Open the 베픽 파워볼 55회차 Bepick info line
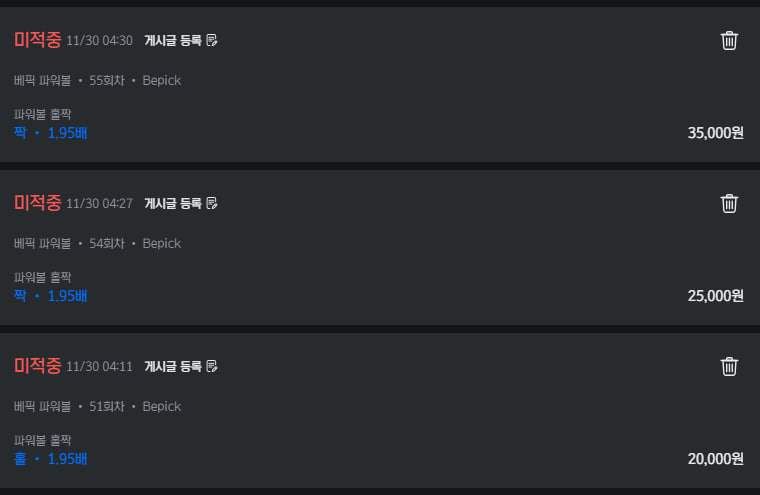 [98, 80]
